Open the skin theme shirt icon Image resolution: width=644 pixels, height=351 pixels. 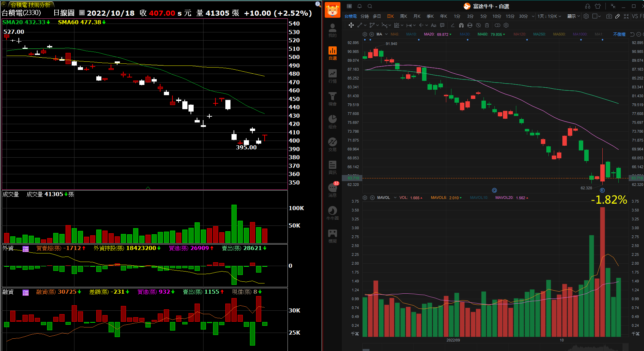pyautogui.click(x=598, y=6)
